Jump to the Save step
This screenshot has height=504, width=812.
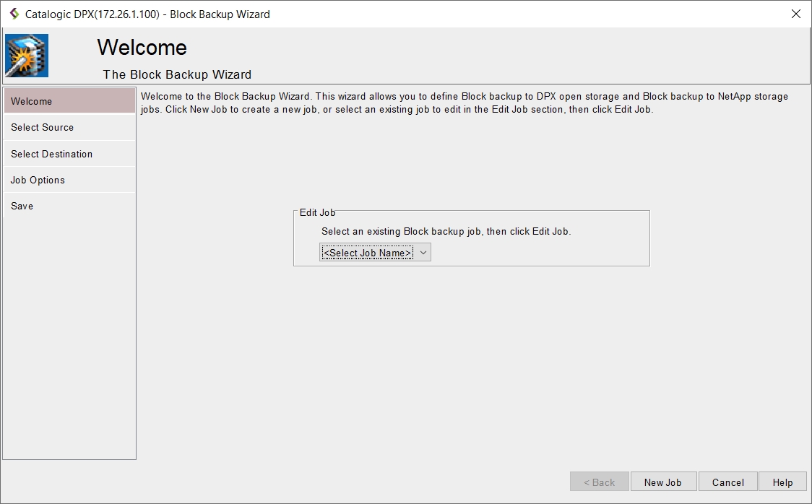click(x=69, y=206)
